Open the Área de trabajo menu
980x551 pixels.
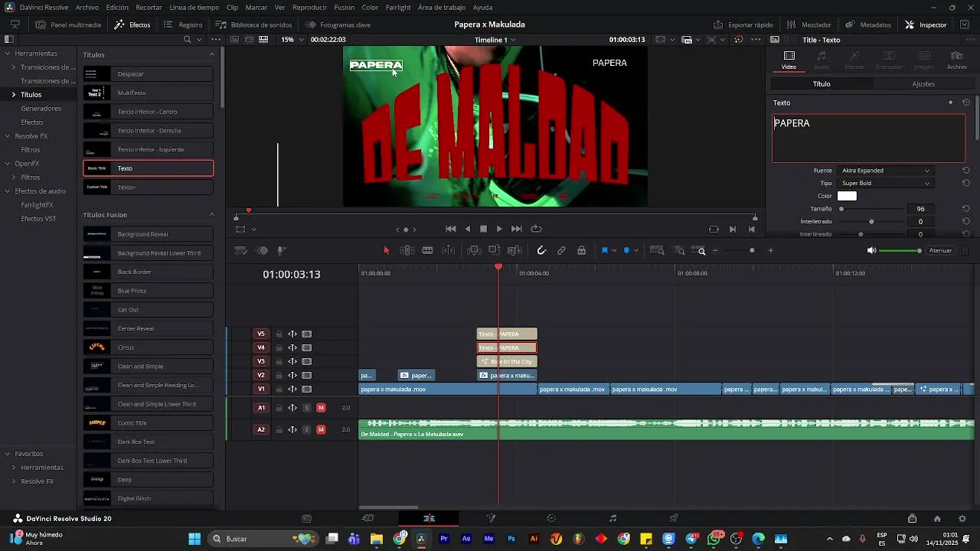pos(442,7)
